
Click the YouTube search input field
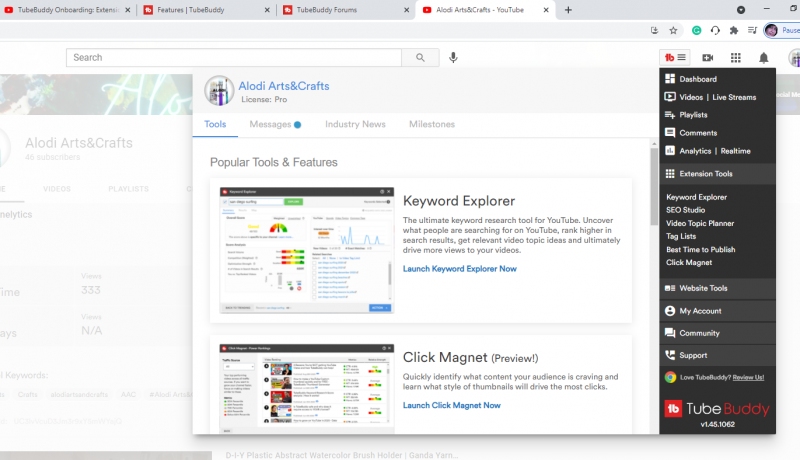coord(234,58)
